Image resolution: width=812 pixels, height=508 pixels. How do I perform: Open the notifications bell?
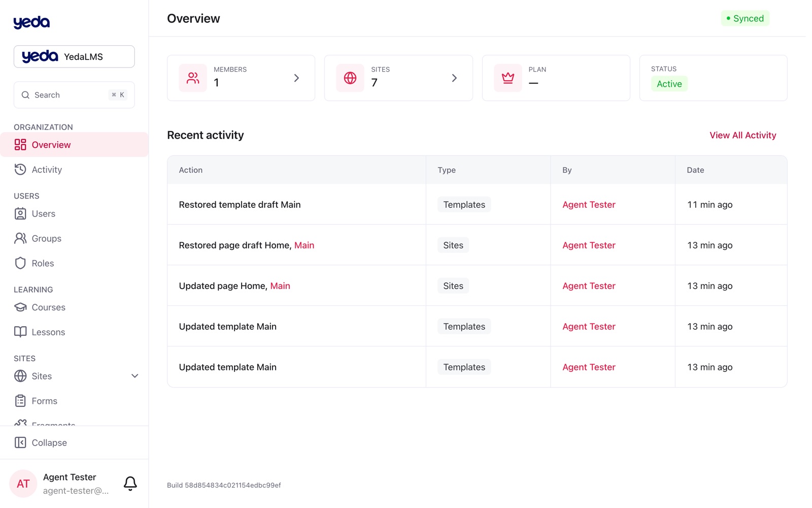tap(130, 483)
